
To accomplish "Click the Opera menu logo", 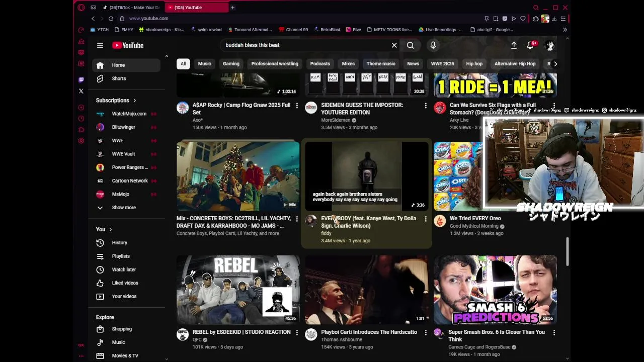I will click(x=81, y=8).
